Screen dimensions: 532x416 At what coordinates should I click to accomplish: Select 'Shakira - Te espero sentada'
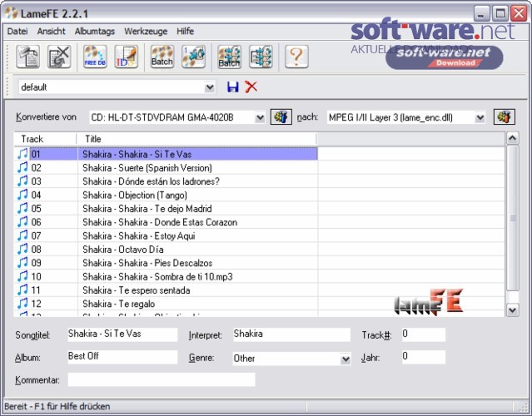point(137,290)
